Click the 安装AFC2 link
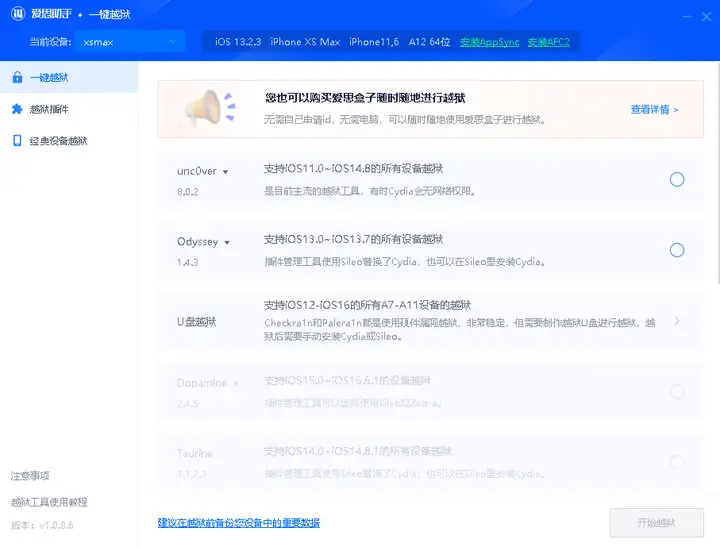 pyautogui.click(x=548, y=42)
